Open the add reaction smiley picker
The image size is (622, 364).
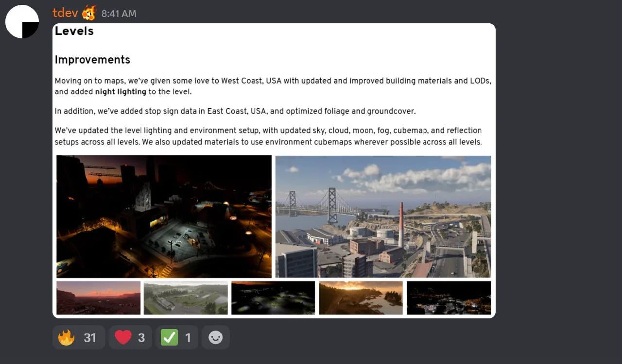(x=216, y=337)
